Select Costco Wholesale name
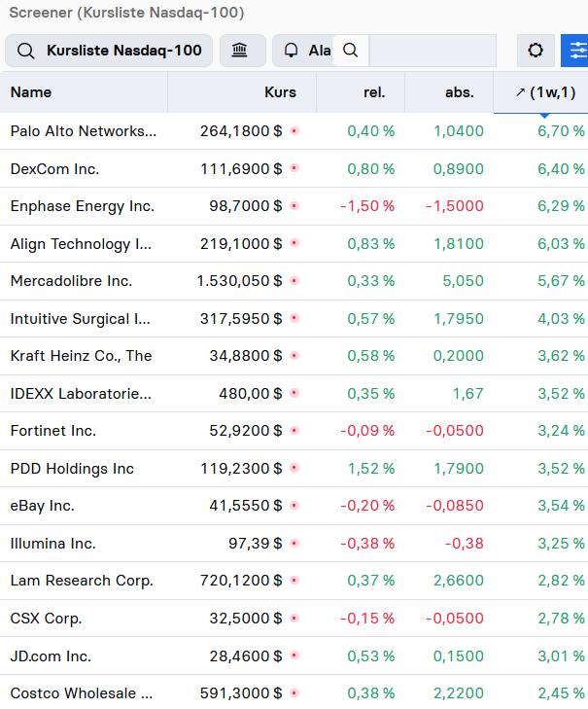The image size is (588, 709). 82,693
